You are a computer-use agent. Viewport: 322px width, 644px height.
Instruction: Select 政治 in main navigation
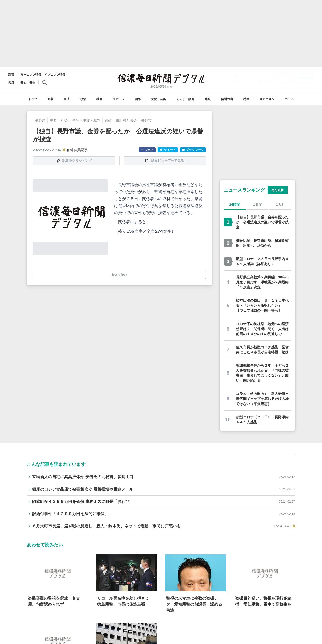point(83,99)
